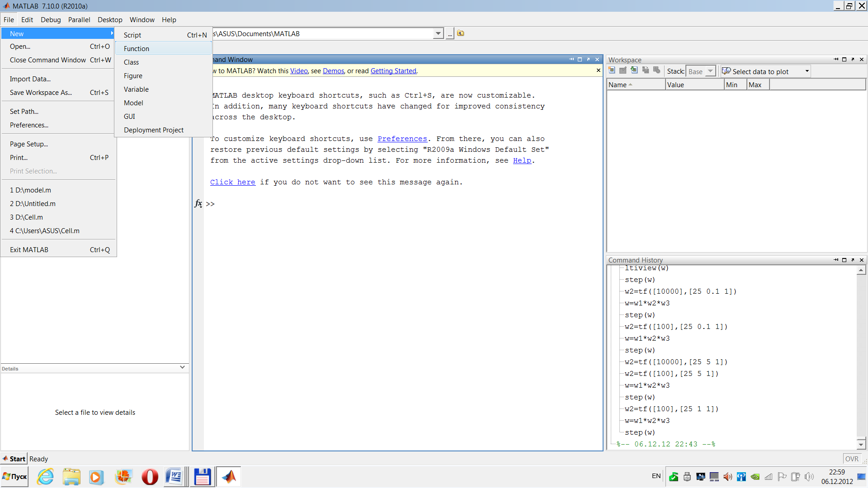Click the function browser fx icon
Viewport: 868px width, 488px height.
[198, 204]
